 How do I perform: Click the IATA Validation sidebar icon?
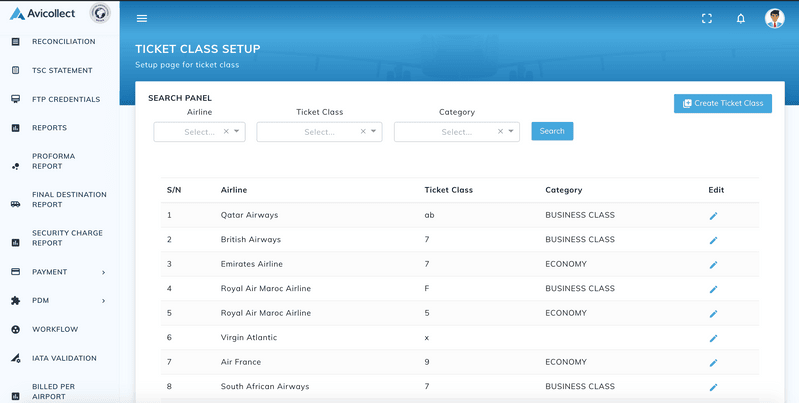pos(15,358)
